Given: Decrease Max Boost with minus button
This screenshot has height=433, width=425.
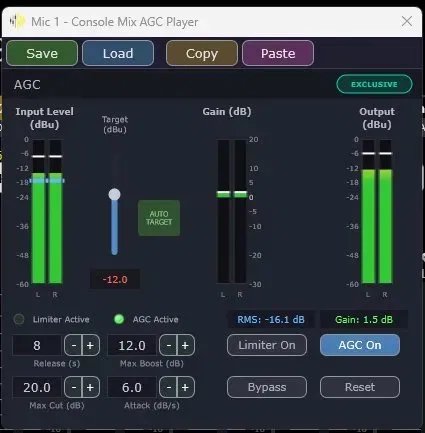Looking at the screenshot, I should tap(168, 345).
